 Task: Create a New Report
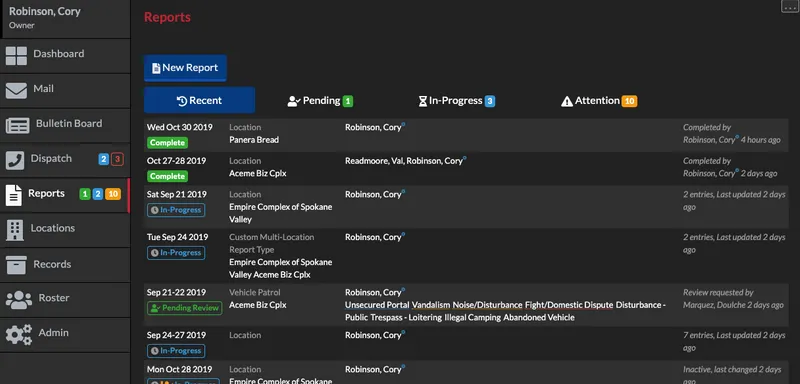click(185, 68)
